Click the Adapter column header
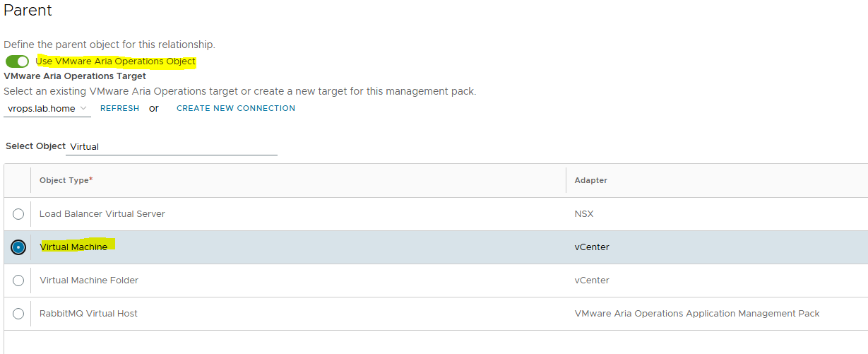Image resolution: width=868 pixels, height=354 pixels. pyautogui.click(x=591, y=180)
